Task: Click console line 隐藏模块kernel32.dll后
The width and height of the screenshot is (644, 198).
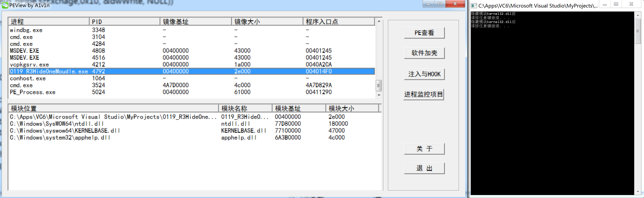Action: pyautogui.click(x=493, y=22)
